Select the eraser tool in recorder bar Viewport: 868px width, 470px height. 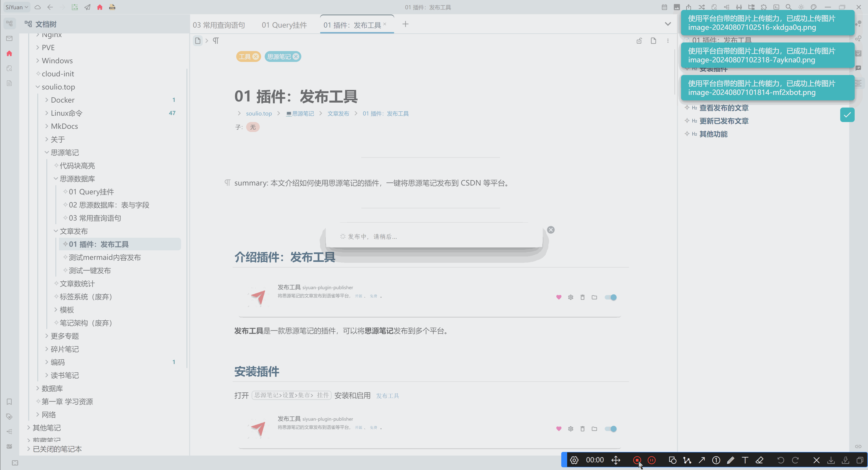759,460
